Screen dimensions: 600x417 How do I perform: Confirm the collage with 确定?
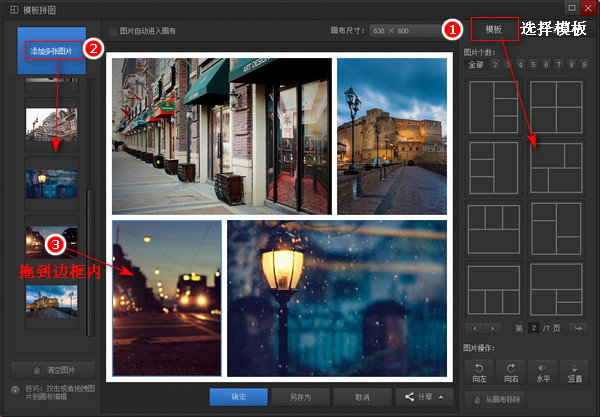pos(239,397)
